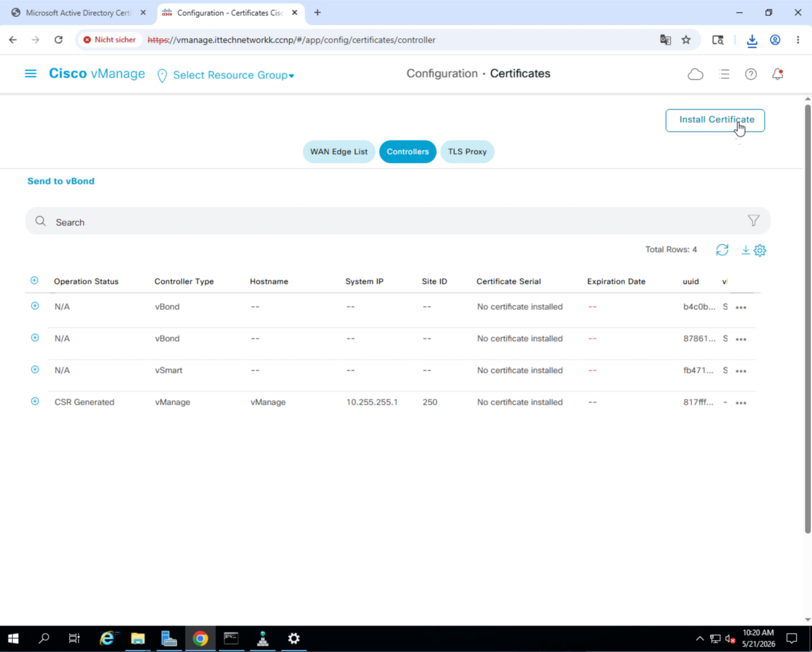Viewport: 812px width, 652px height.
Task: Open taskbar clock showing 10:20 AM
Action: [758, 638]
